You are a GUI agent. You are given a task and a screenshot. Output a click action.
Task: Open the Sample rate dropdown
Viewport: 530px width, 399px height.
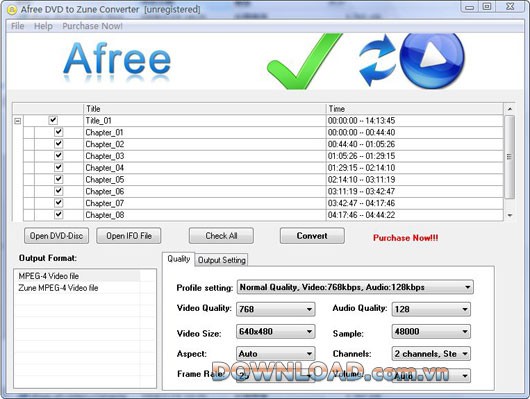coord(431,331)
